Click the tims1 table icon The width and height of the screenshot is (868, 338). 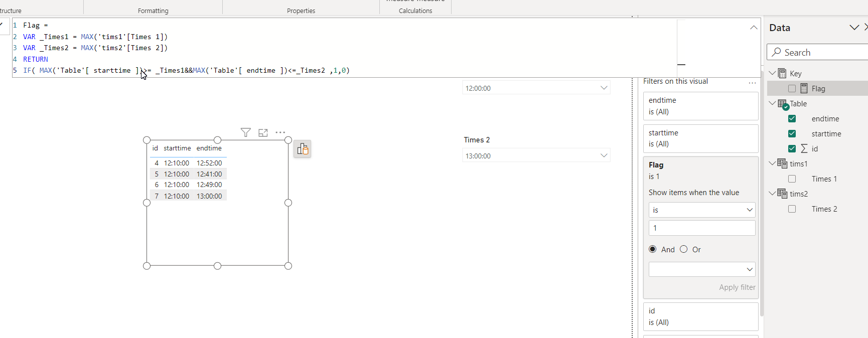coord(782,163)
